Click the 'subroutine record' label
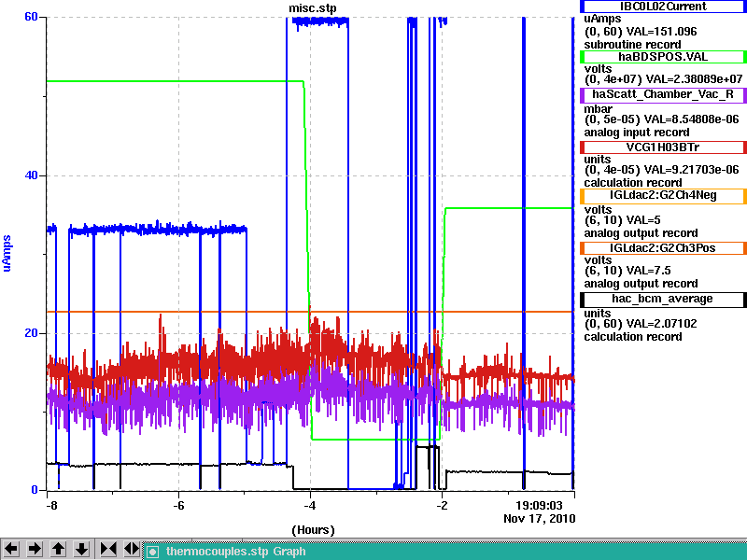Screen dimensions: 747x560 tap(633, 45)
